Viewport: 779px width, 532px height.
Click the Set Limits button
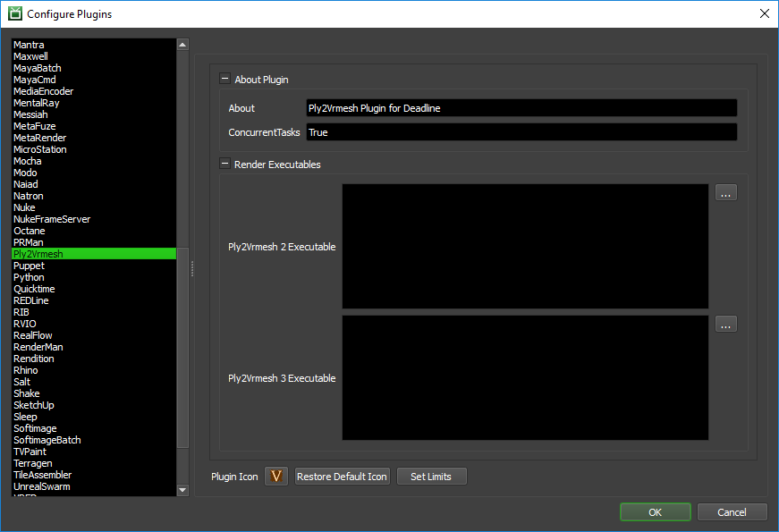(431, 477)
